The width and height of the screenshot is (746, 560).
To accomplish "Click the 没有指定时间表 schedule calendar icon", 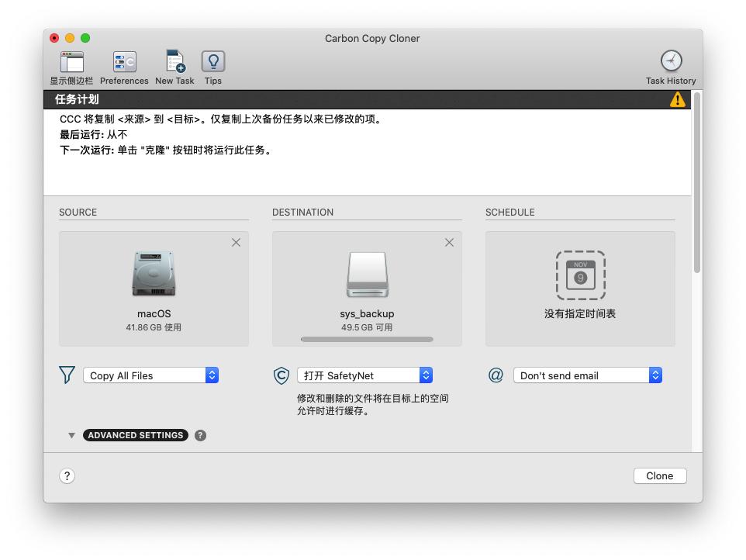I will click(x=579, y=275).
